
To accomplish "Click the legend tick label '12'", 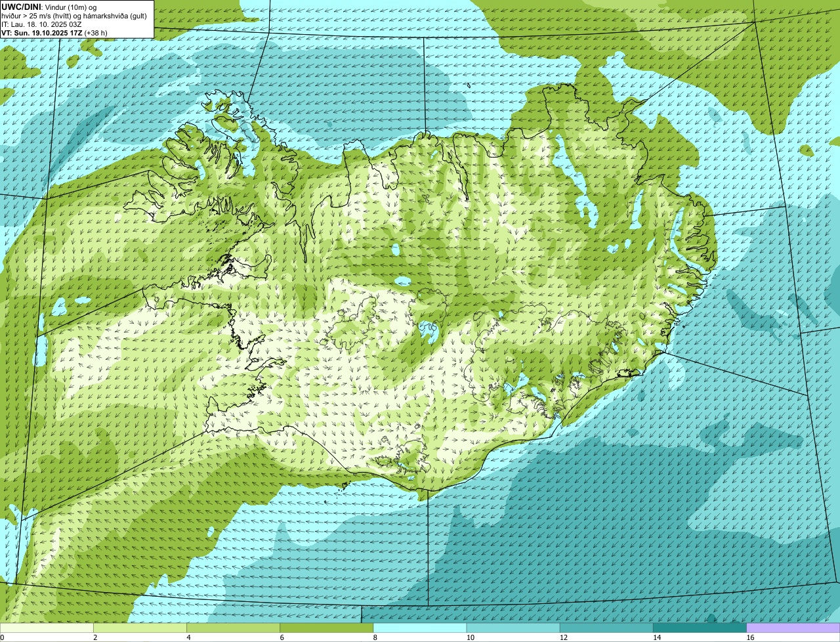I will tap(563, 637).
